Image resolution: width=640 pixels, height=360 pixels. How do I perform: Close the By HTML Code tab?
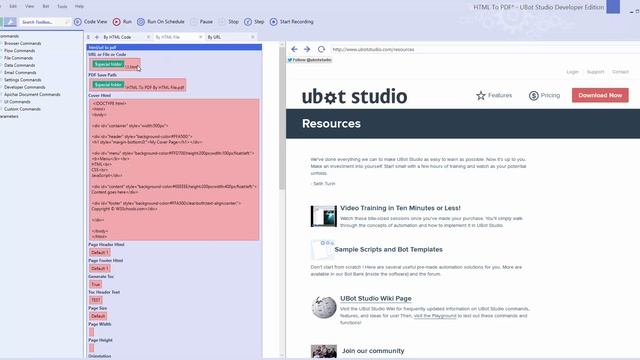[148, 37]
